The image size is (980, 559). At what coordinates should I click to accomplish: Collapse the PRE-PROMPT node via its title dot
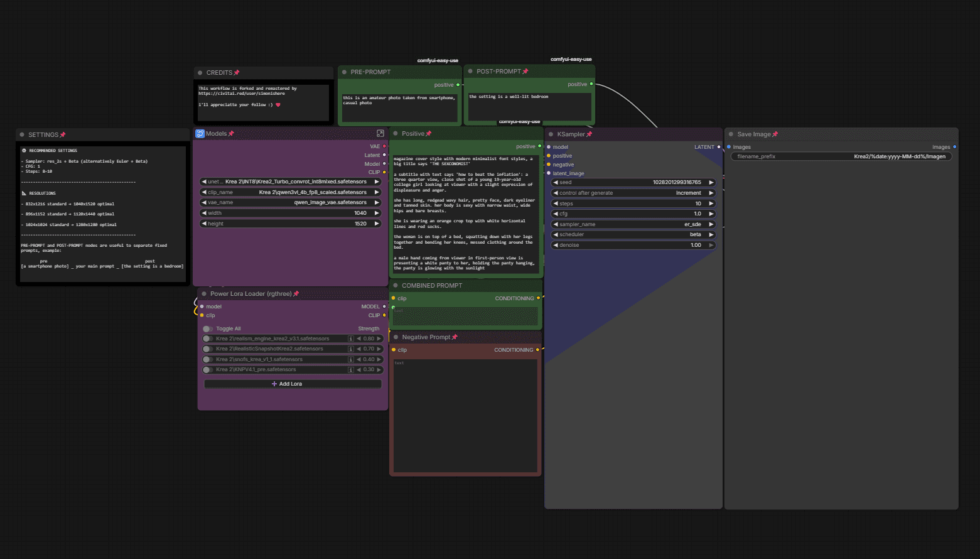344,72
